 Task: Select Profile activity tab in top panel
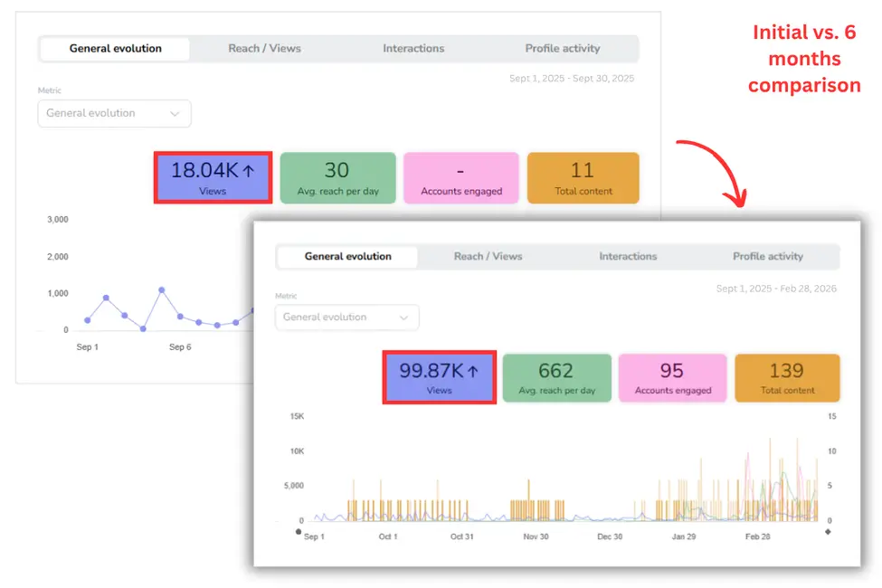point(563,48)
